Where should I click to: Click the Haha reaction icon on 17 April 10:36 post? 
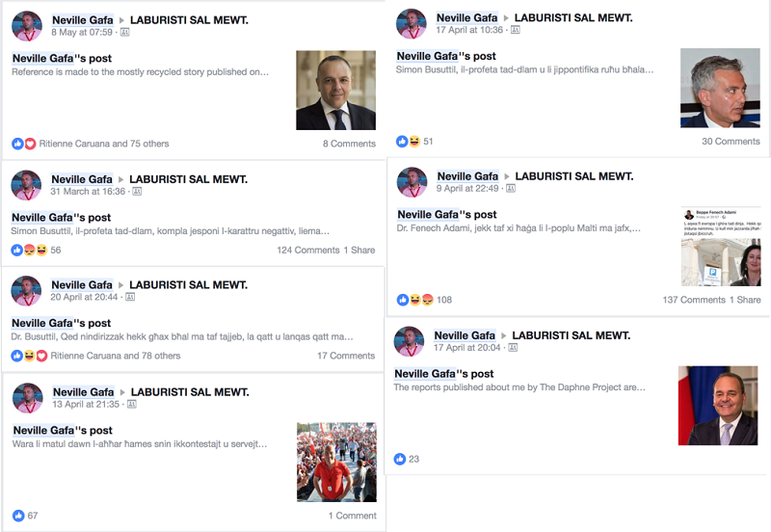coord(414,142)
